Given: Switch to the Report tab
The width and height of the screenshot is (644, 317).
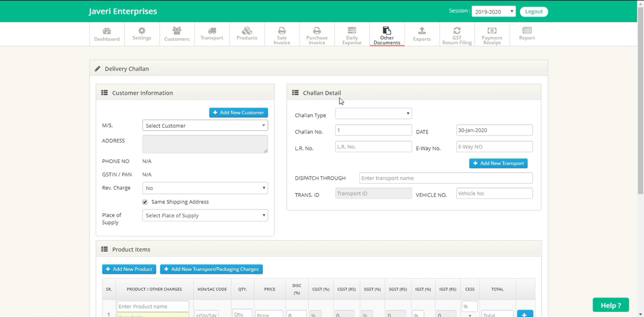Looking at the screenshot, I should point(527,34).
